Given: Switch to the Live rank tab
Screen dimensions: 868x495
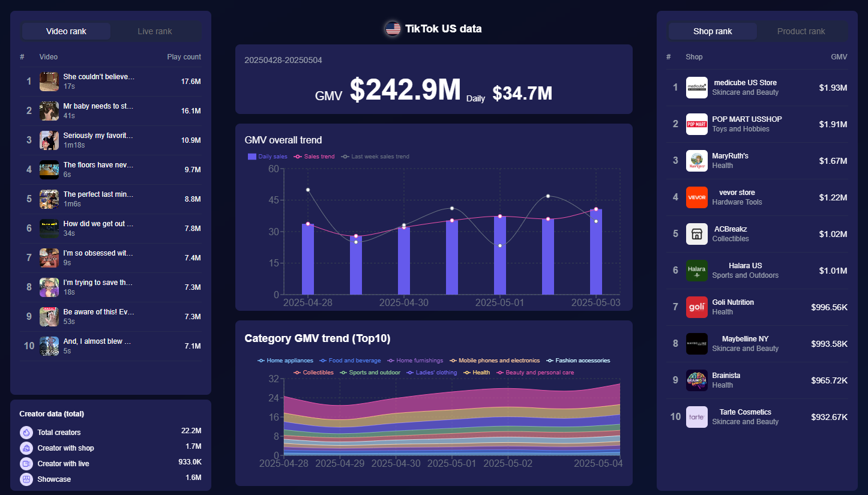Looking at the screenshot, I should coord(155,31).
